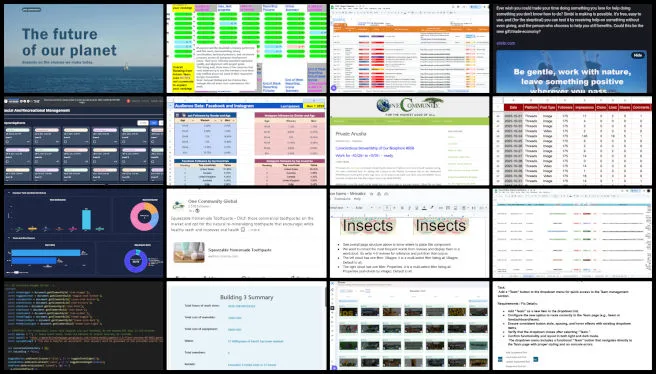Viewport: 656px width, 374px height.
Task: Click the blue button above the dashboard cards
Action: [x=154, y=123]
